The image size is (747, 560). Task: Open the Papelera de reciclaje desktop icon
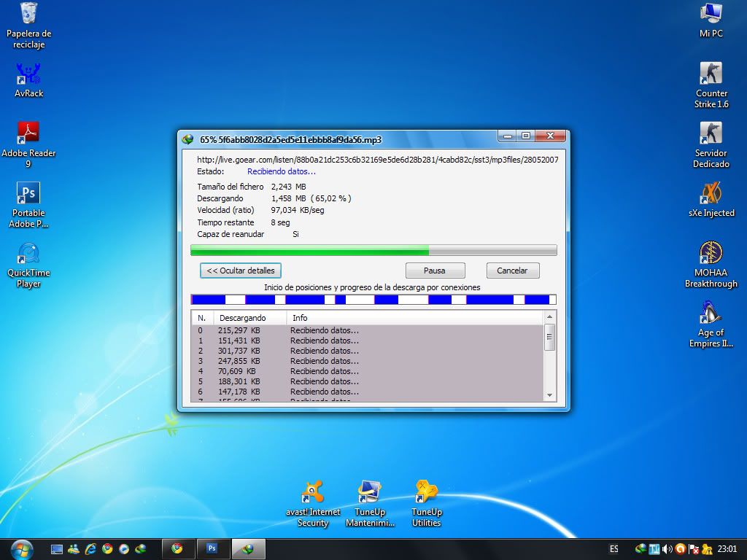tap(28, 15)
